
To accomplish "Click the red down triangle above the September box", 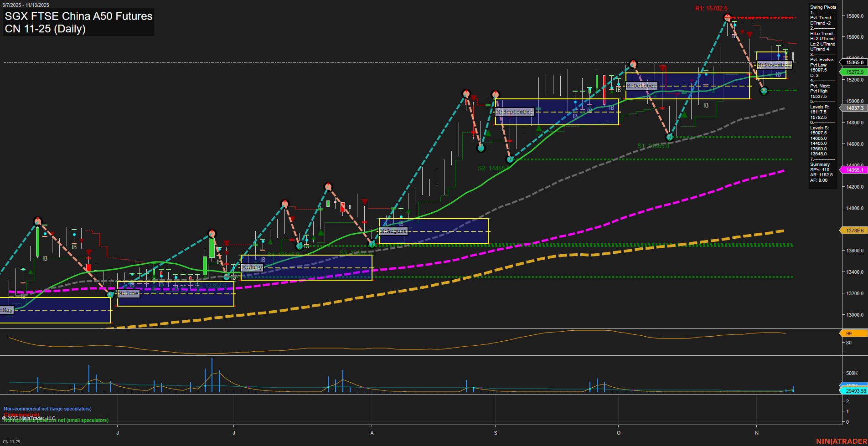I will 474,98.
